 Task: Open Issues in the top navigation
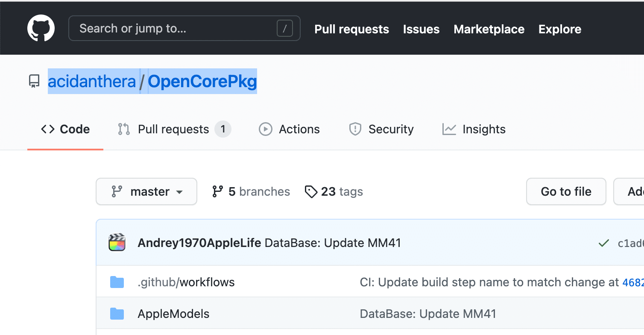click(x=421, y=29)
